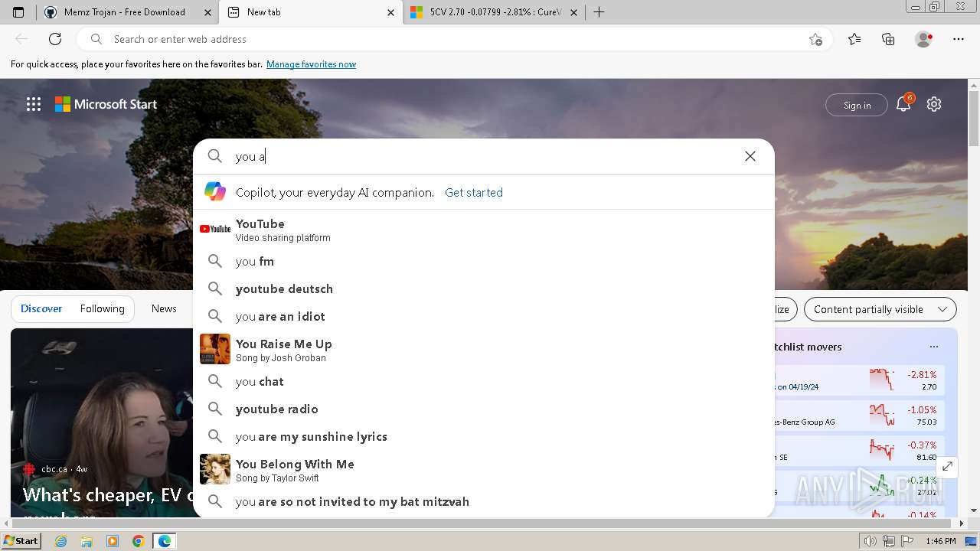Close the New tab browser tab
This screenshot has height=551, width=980.
coord(390,12)
